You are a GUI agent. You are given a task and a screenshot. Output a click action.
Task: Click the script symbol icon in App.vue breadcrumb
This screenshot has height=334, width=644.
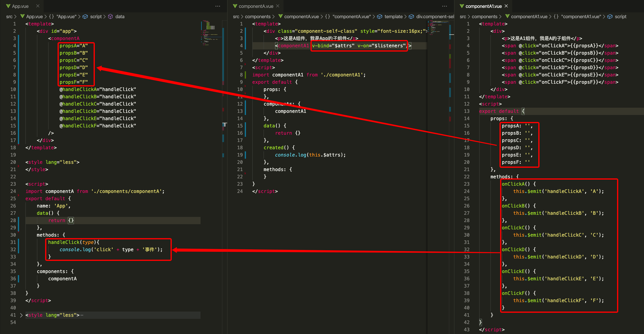85,17
